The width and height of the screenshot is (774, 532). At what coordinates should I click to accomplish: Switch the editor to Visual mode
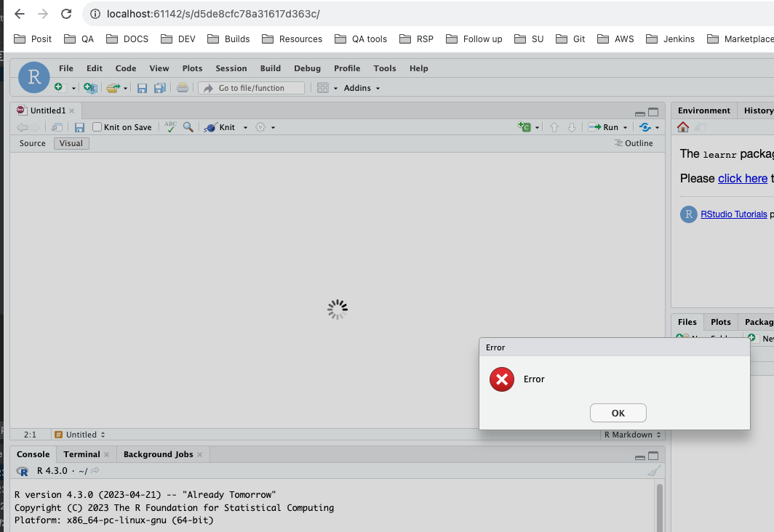71,143
